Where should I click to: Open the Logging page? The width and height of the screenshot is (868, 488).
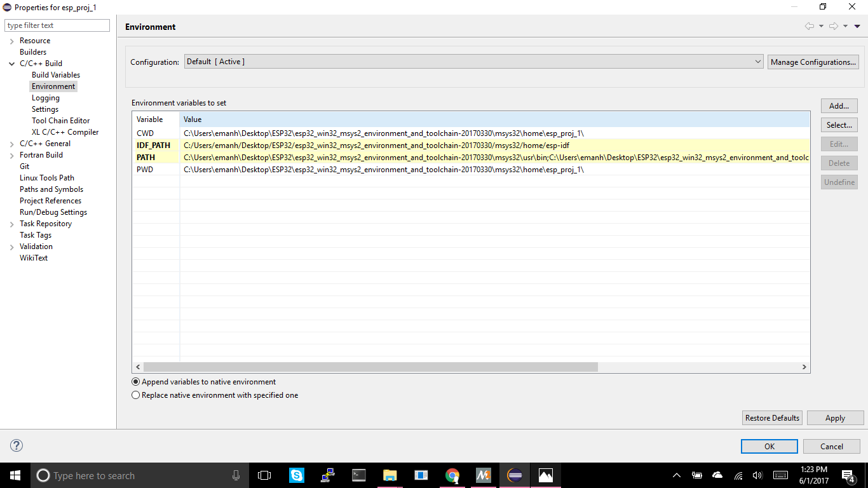(46, 98)
